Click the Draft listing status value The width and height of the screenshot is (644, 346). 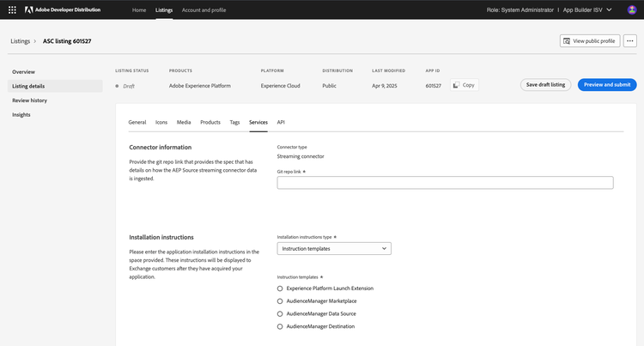point(129,86)
